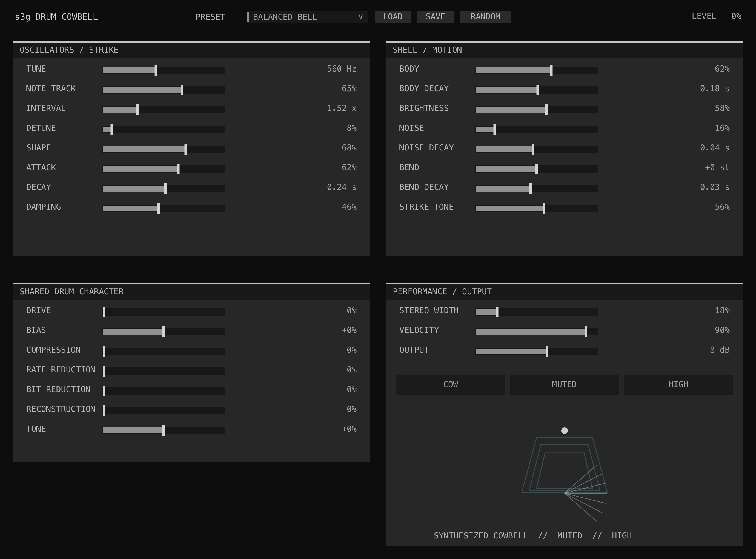Click the PRESET label
The width and height of the screenshot is (756, 559).
click(x=210, y=17)
